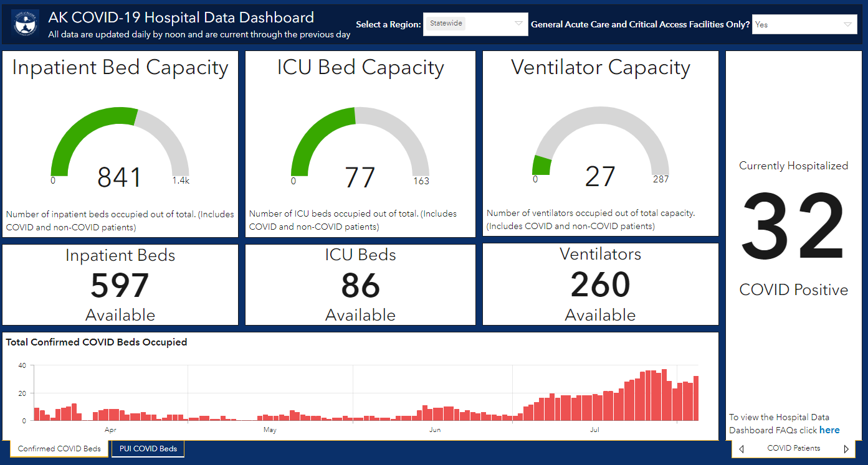Click the Ventilator Capacity gauge
Screen dimensions: 868x465
point(601,146)
